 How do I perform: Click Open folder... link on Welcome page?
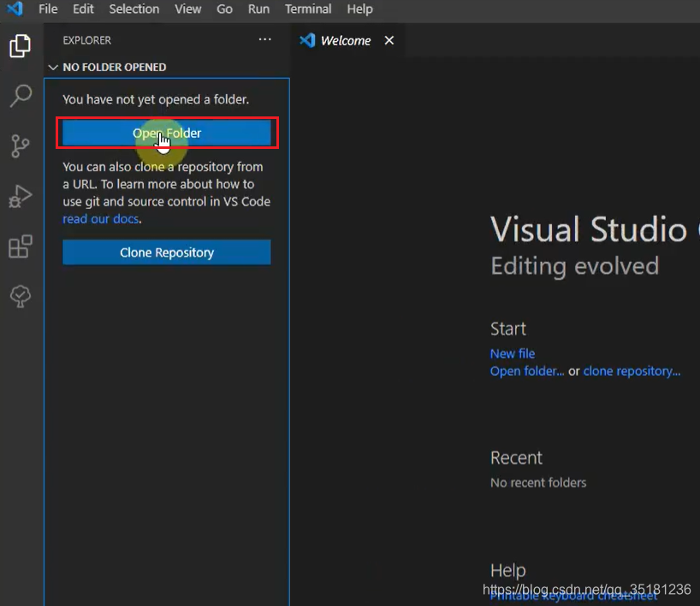pos(527,371)
